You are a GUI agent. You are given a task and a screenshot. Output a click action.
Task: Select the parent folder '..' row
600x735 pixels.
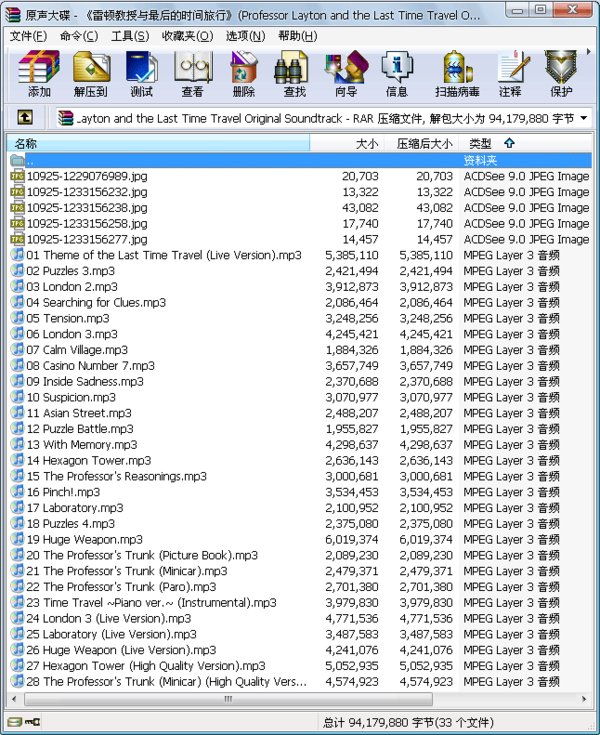(x=300, y=160)
